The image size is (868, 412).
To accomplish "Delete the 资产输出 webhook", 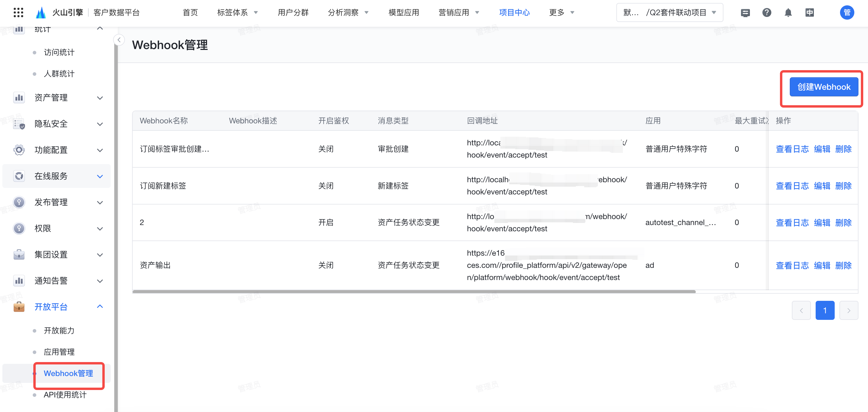I will pyautogui.click(x=843, y=265).
